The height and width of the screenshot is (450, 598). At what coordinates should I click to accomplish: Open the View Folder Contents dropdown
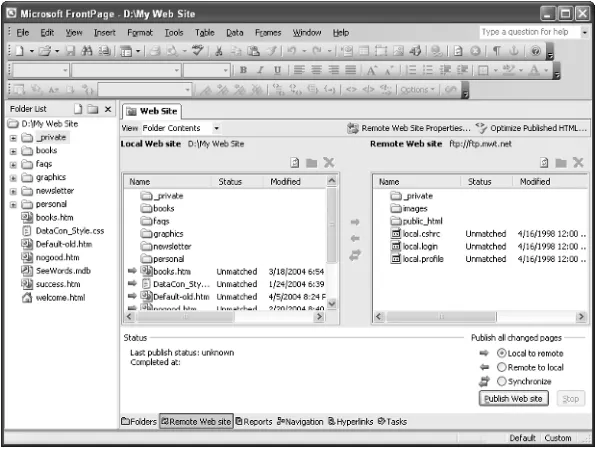click(x=216, y=128)
